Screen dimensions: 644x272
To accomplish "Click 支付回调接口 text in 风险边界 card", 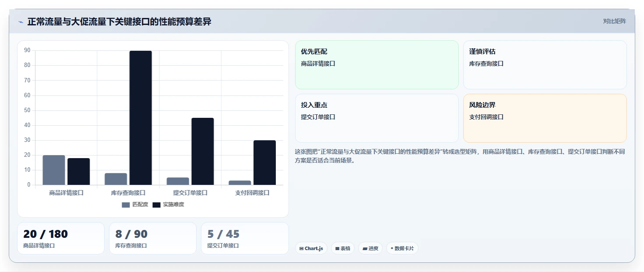I will [486, 117].
